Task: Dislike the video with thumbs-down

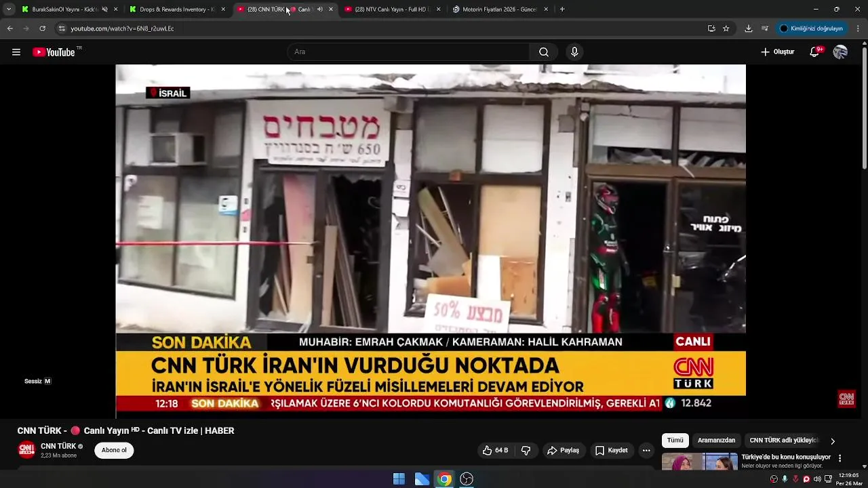Action: point(526,451)
